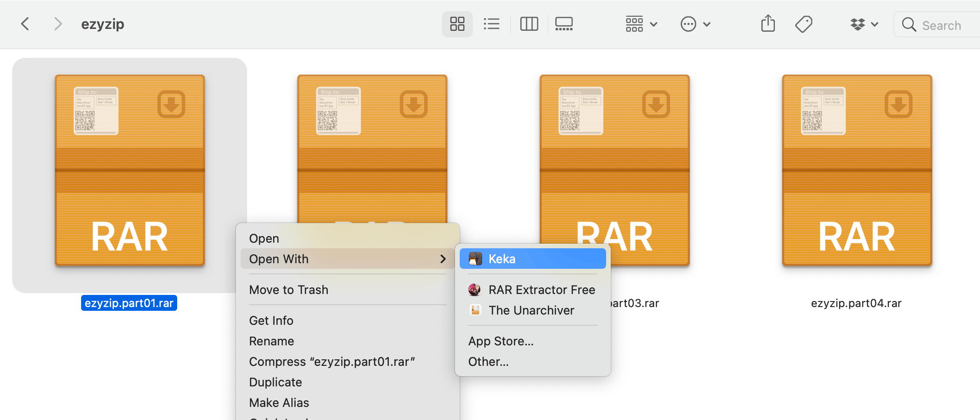Open the Share menu in the toolbar

tap(767, 23)
